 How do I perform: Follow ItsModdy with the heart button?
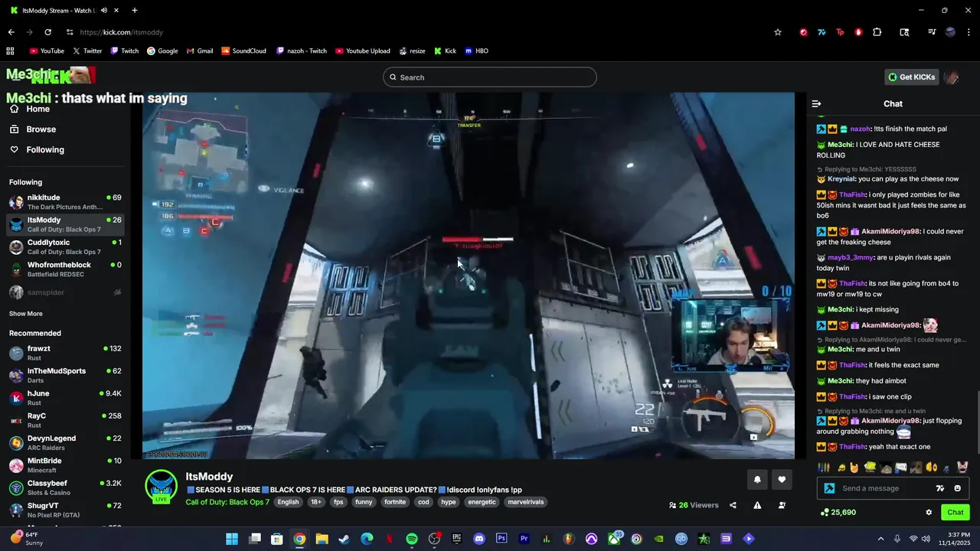pyautogui.click(x=782, y=480)
